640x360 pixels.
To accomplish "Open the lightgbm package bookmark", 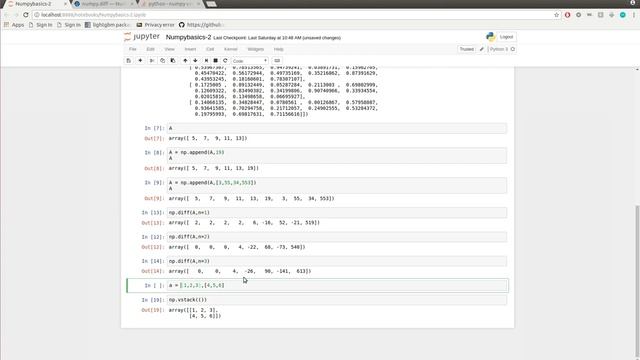I will [x=107, y=25].
